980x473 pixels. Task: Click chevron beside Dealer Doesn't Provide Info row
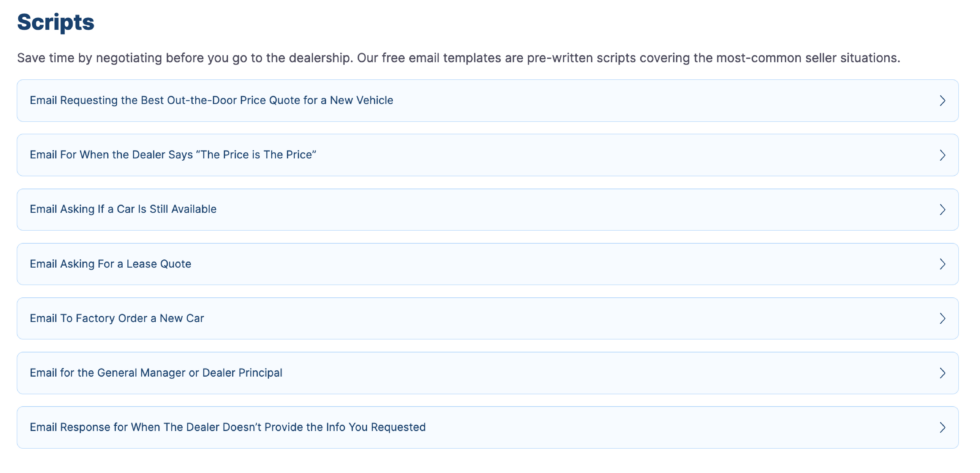pos(942,427)
